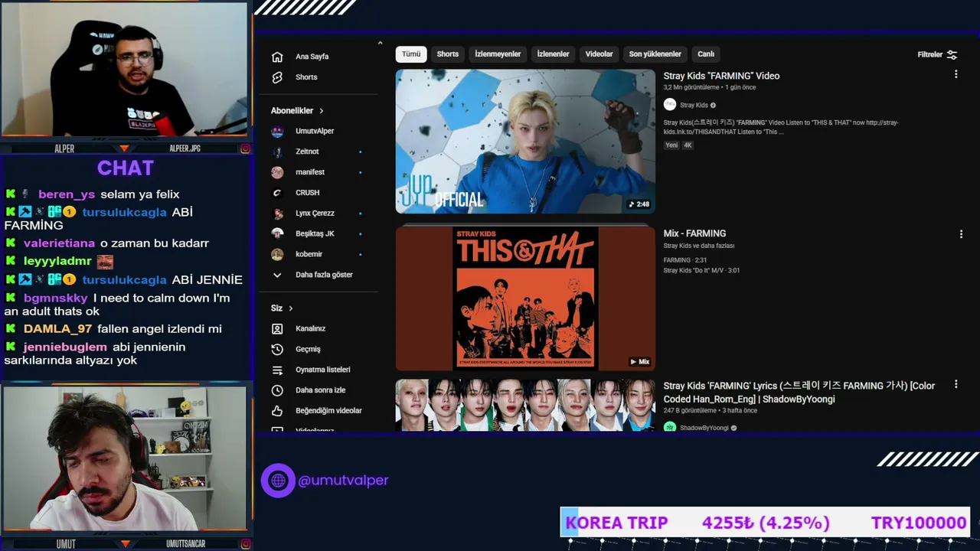
Task: Click the Daha sonra izle clock icon
Action: coord(277,390)
